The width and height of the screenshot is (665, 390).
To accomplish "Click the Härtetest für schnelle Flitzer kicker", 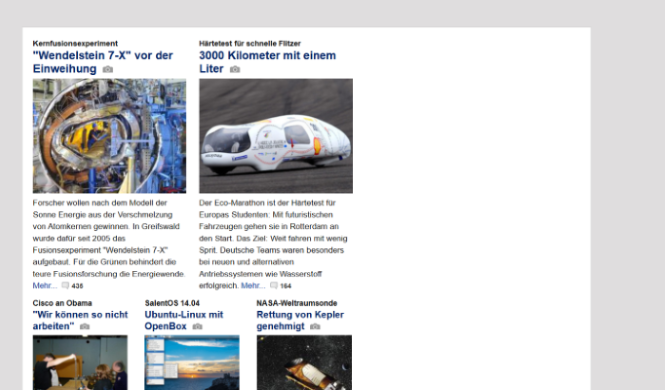I will tap(250, 43).
